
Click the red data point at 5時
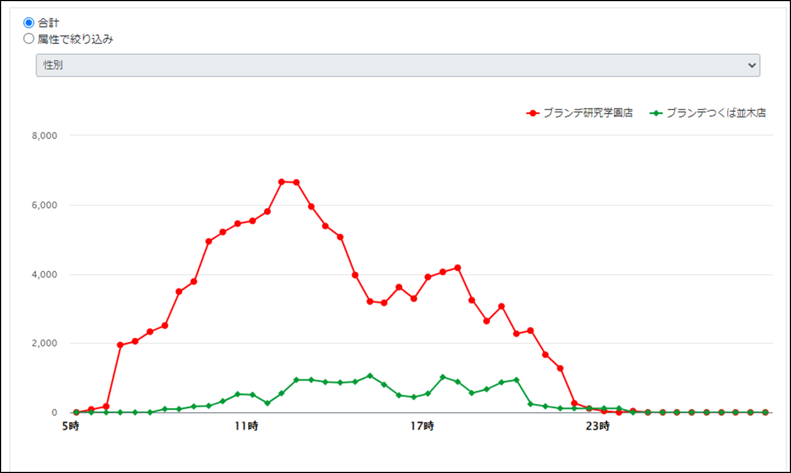(77, 412)
